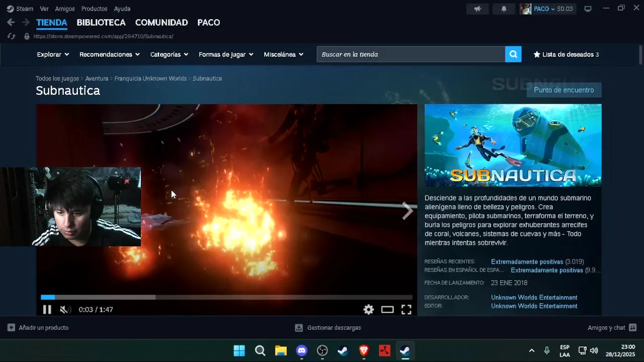644x362 pixels.
Task: Click the microphone tray icon
Action: coord(547,350)
